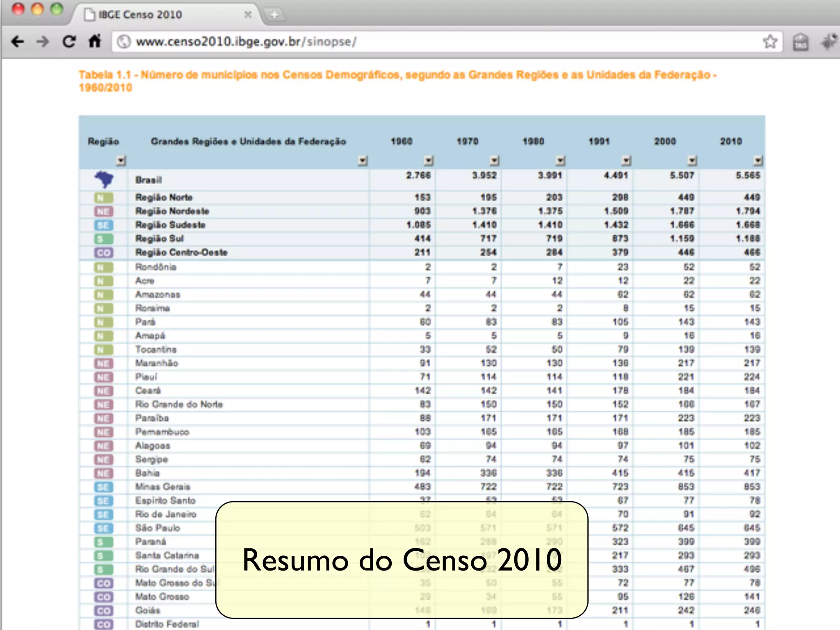The width and height of the screenshot is (840, 630).
Task: Select the Tocantins row label
Action: pos(156,349)
